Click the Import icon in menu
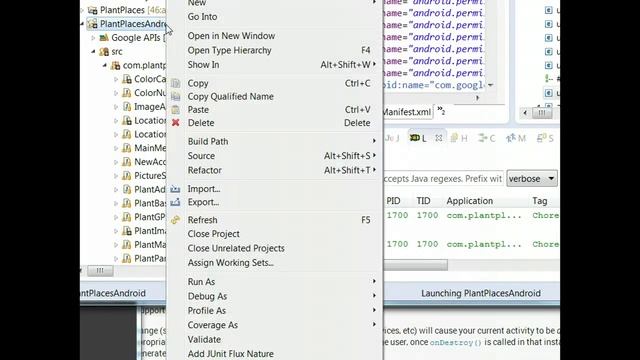640x360 pixels. pos(176,189)
